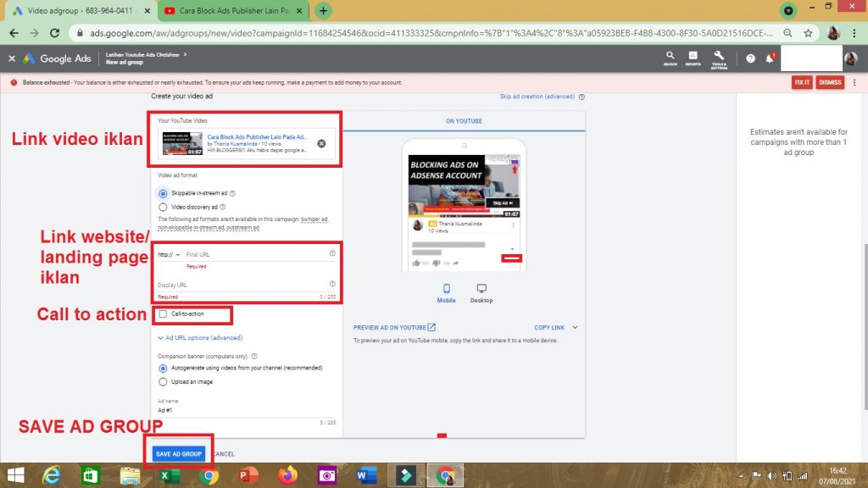Click into the Final URL field
This screenshot has width=868, height=488.
(254, 254)
